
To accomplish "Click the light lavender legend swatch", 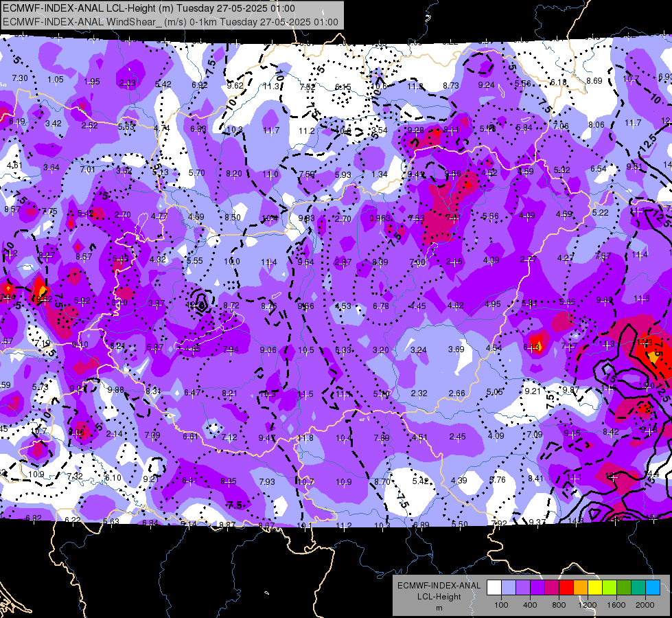I will coord(509,588).
